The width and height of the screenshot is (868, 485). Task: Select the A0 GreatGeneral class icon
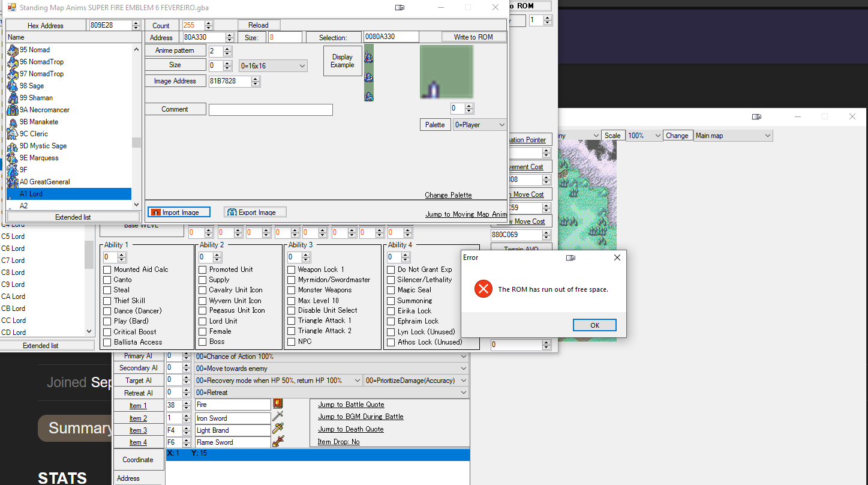tap(13, 182)
